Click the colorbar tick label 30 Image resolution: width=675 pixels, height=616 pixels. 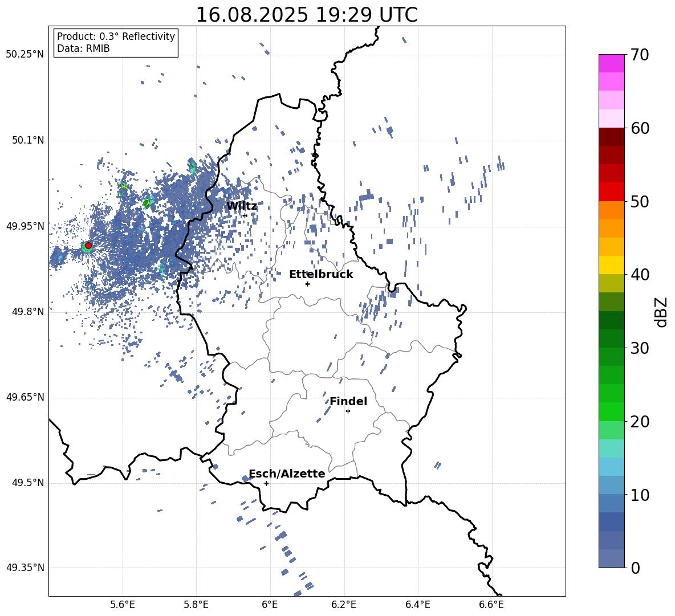coord(640,348)
